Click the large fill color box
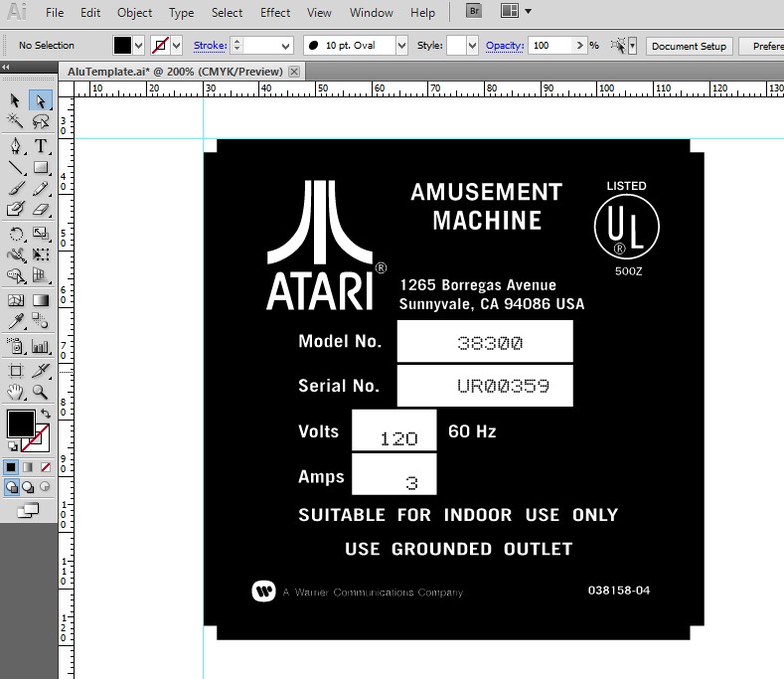Viewport: 784px width, 679px height. 21,424
